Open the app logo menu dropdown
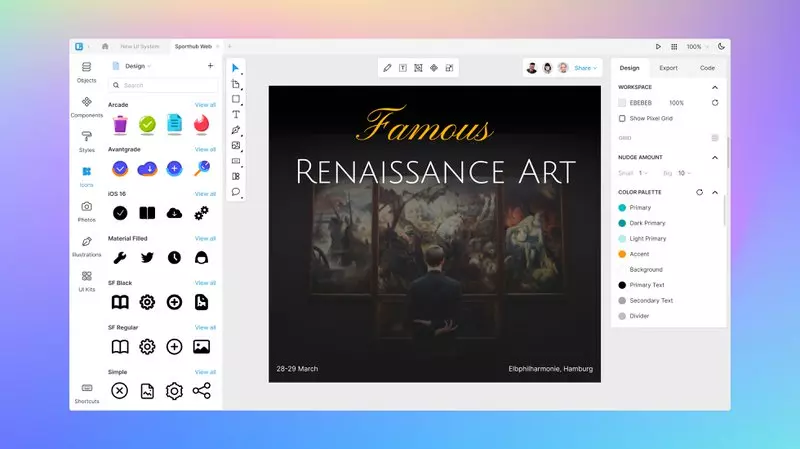Image resolution: width=800 pixels, height=449 pixels. (82, 46)
